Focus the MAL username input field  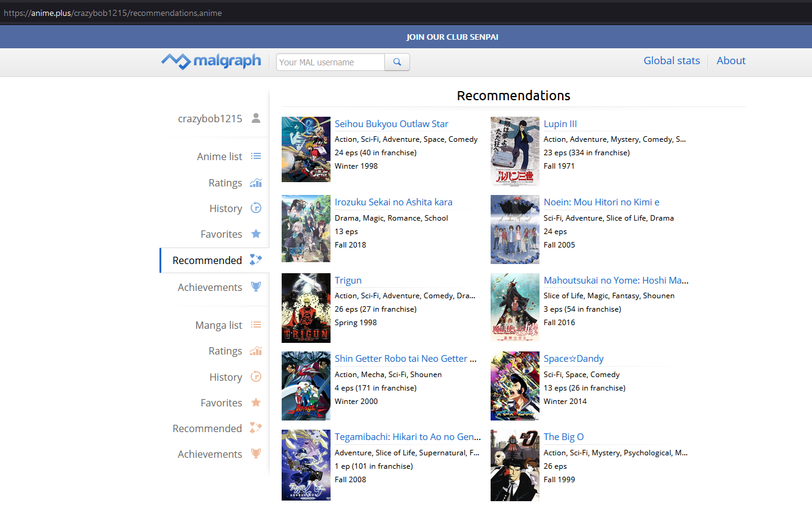coord(331,62)
